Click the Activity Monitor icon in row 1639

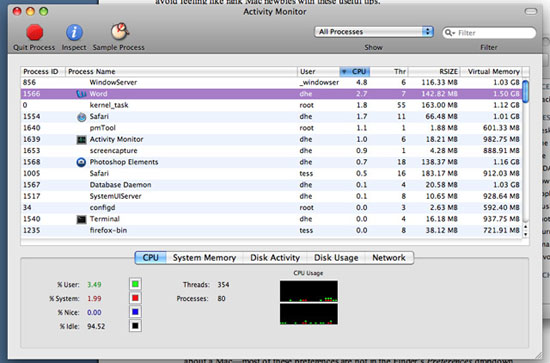81,140
